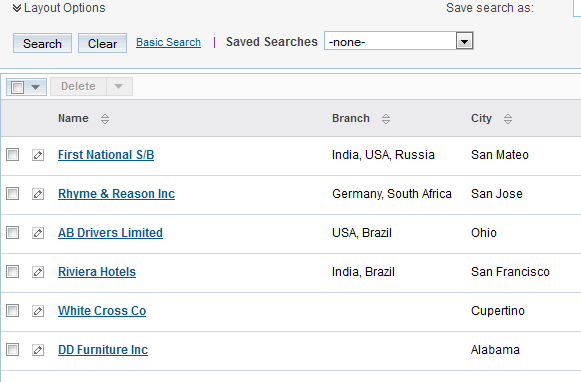Expand the Delete button dropdown arrow
The height and width of the screenshot is (382, 581).
click(119, 86)
